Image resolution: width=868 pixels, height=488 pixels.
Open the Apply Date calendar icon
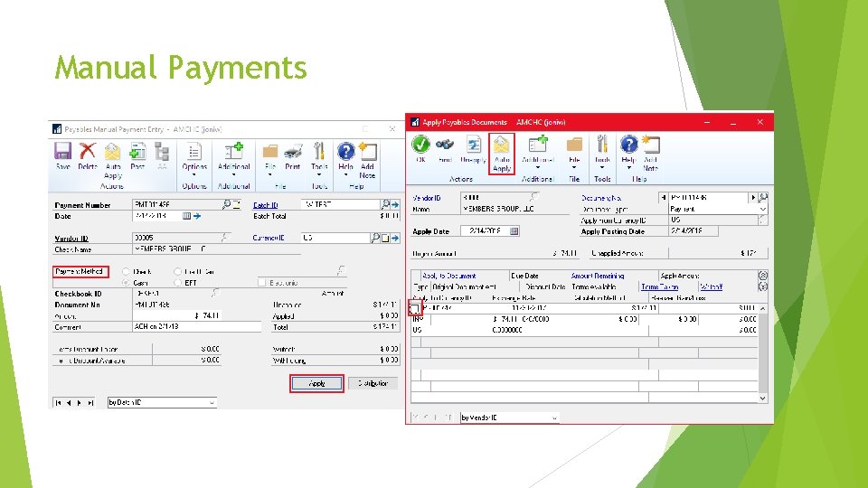point(514,231)
